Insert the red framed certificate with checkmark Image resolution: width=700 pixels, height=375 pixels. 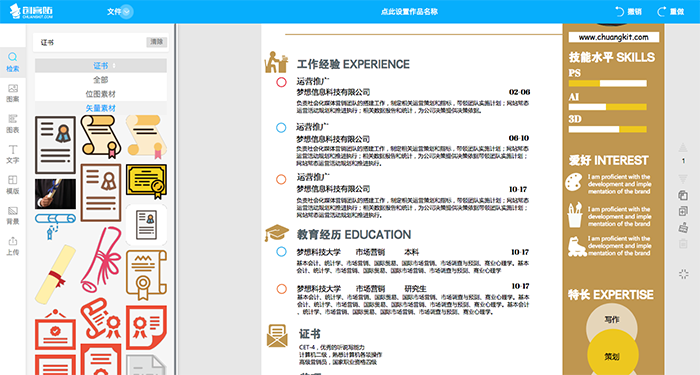(55, 329)
